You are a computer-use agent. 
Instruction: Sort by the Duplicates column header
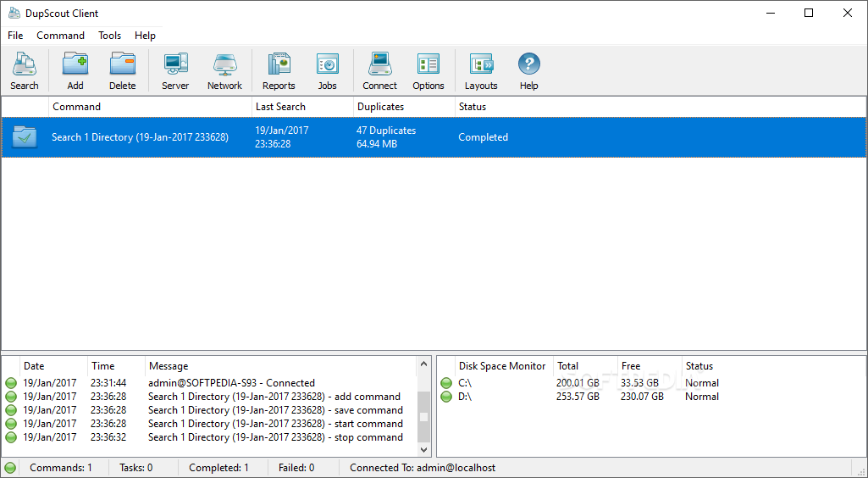coord(404,107)
